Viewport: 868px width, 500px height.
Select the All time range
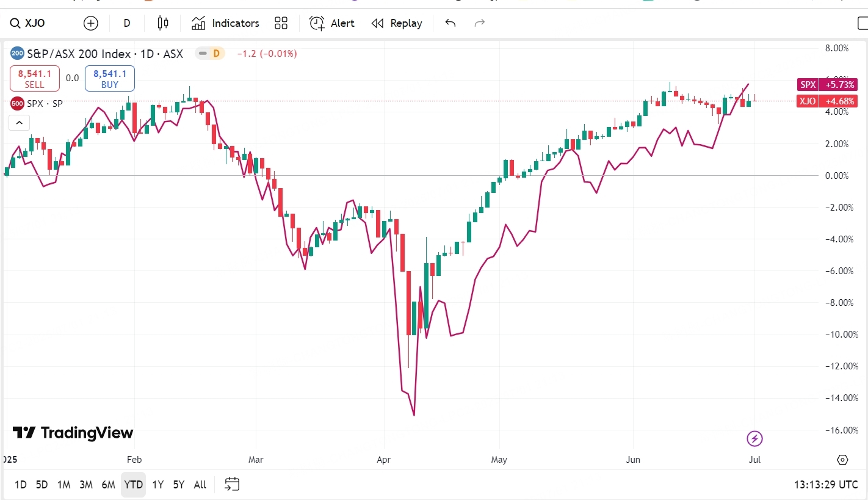point(200,485)
